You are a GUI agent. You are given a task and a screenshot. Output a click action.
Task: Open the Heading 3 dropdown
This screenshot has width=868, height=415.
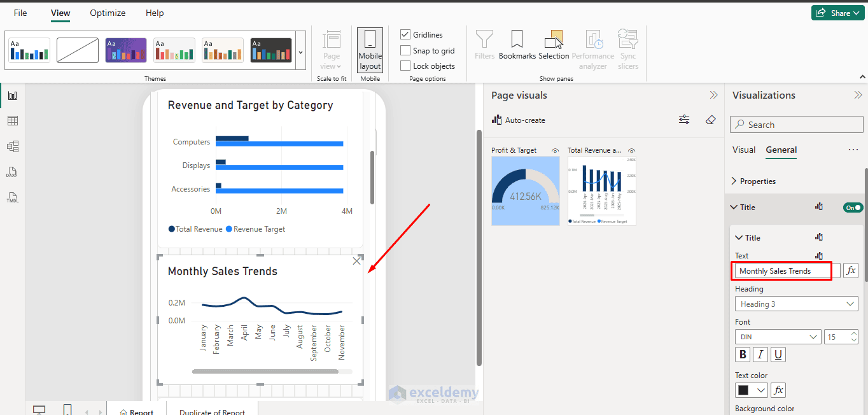click(796, 304)
